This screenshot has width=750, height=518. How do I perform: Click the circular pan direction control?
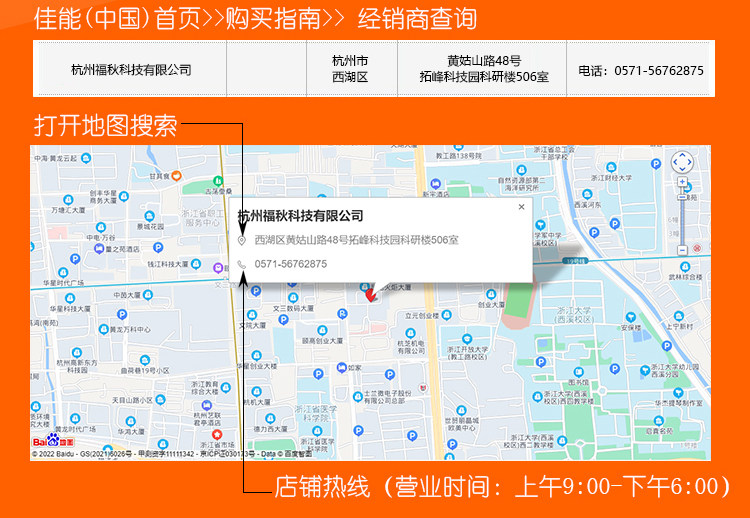[682, 163]
